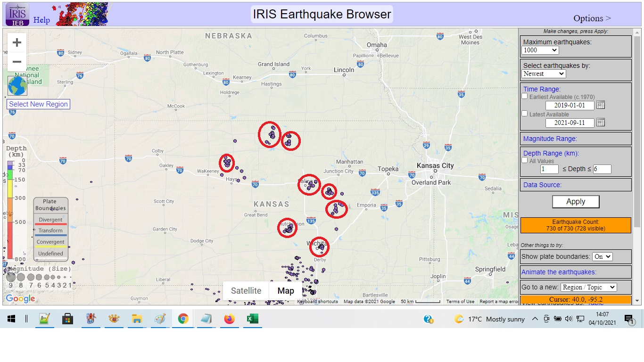Open Select earthquakes by dropdown
The width and height of the screenshot is (644, 362).
pyautogui.click(x=544, y=74)
